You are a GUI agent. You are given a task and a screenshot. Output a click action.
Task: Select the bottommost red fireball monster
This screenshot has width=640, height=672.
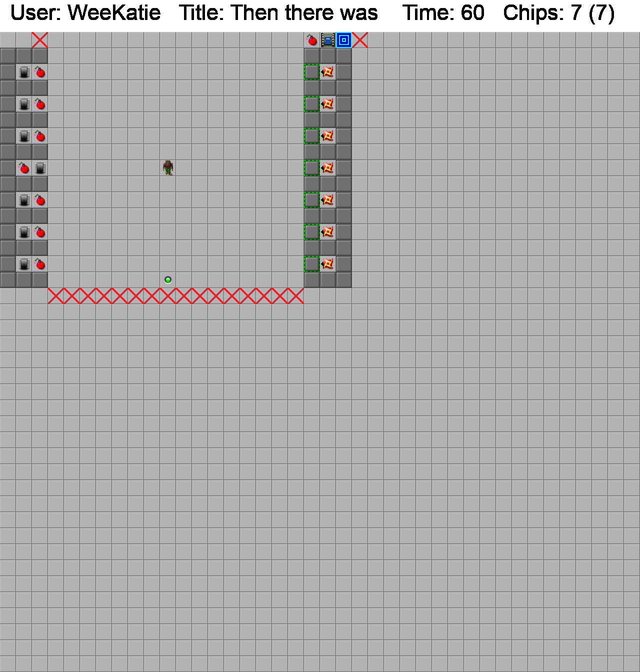(328, 264)
